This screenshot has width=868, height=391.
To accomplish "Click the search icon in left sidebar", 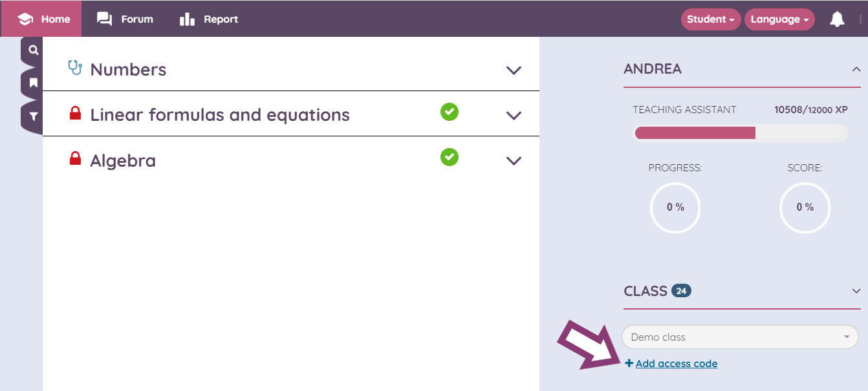I will (x=34, y=50).
